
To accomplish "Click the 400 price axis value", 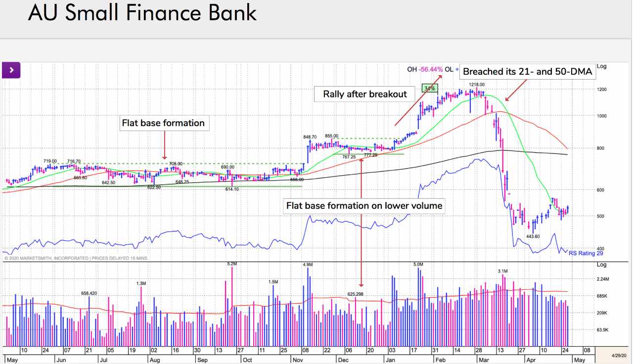I will [602, 249].
